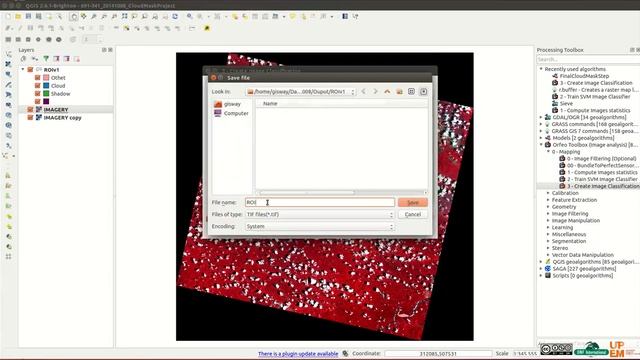Open the Encoding dropdown

point(320,226)
